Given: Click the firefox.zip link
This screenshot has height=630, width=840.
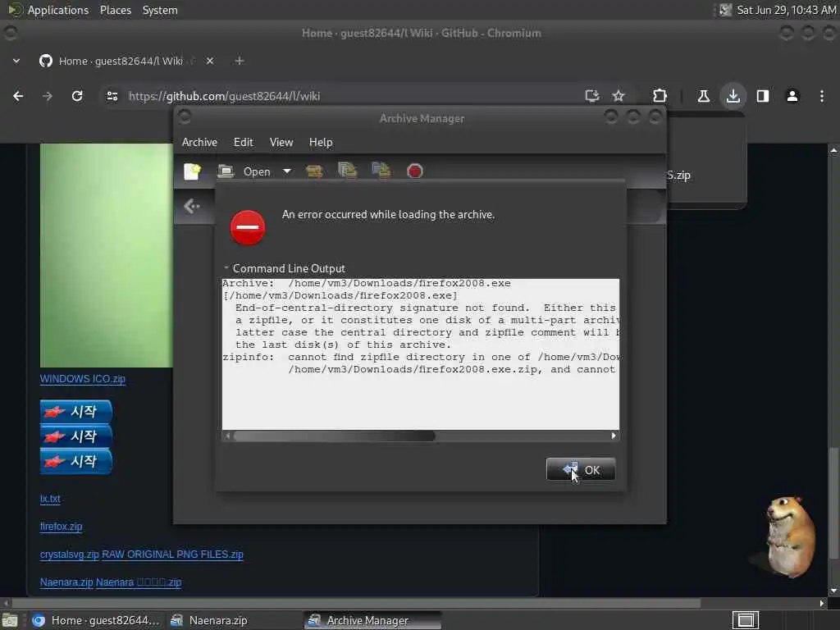Looking at the screenshot, I should pos(61,527).
